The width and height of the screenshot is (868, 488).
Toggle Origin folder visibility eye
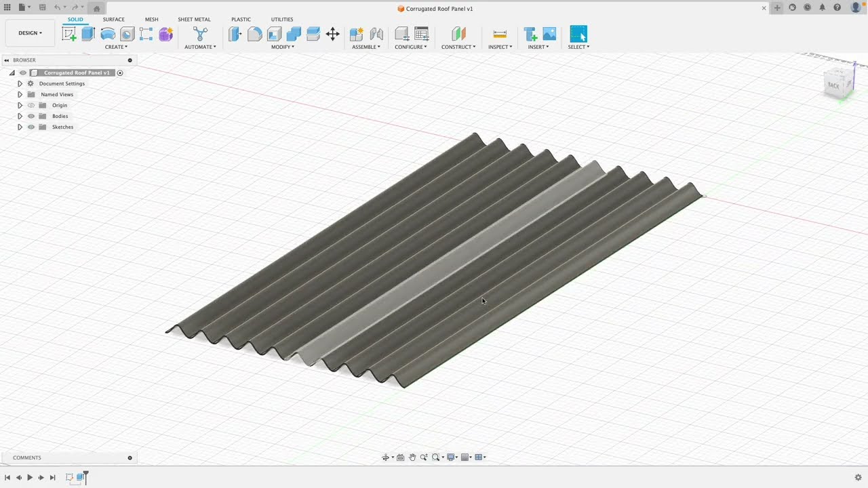click(31, 105)
